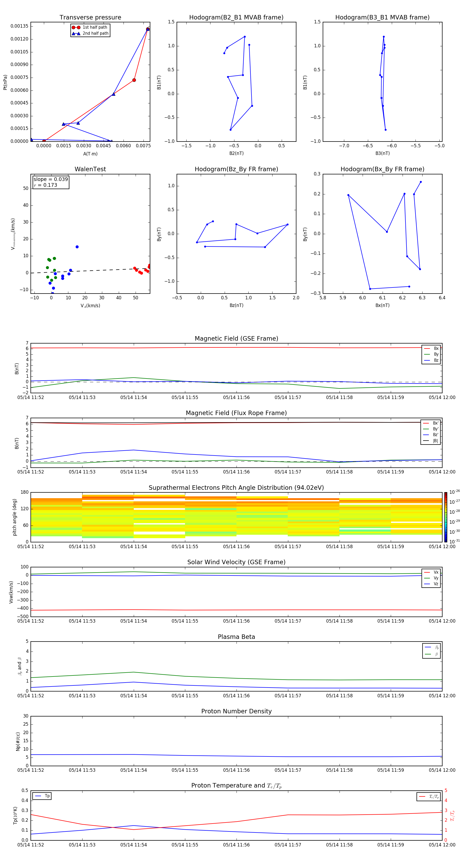Click the 'Bx(nT)' x-axis label
This screenshot has width=473, height=868.
[382, 305]
